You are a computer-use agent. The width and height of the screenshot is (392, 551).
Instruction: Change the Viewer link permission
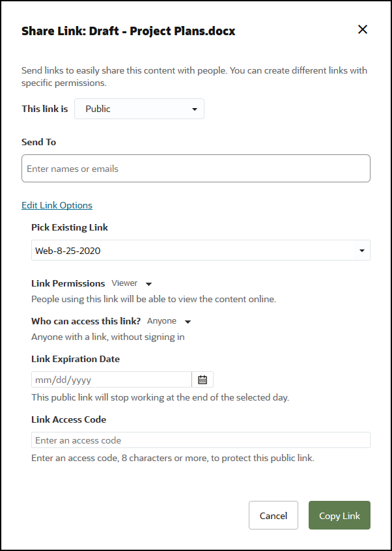tap(124, 284)
